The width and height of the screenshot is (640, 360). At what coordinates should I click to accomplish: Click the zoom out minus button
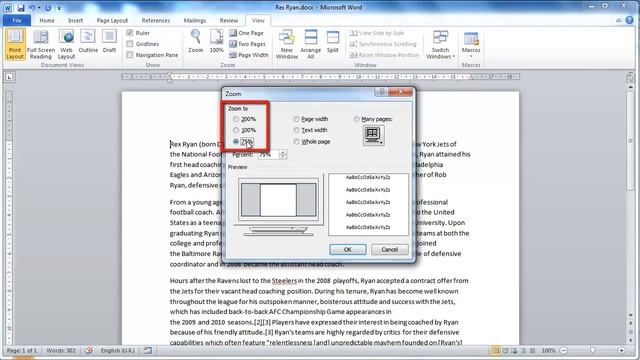coord(564,351)
